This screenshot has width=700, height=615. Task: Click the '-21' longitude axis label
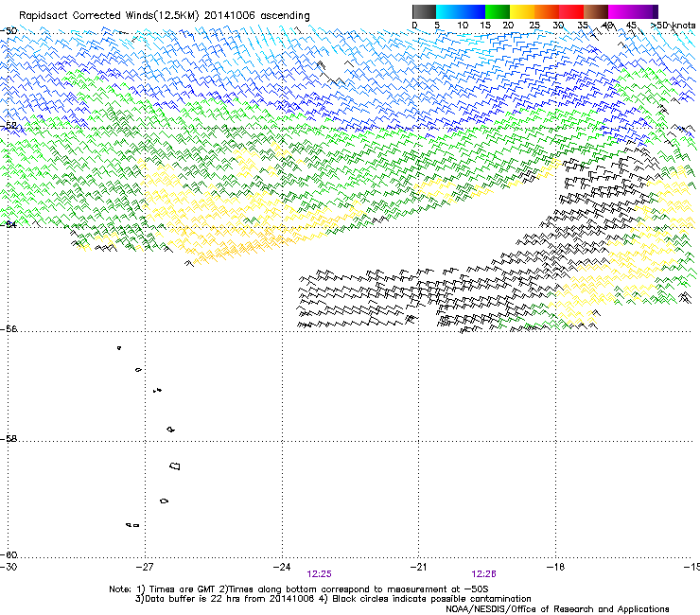pos(418,567)
